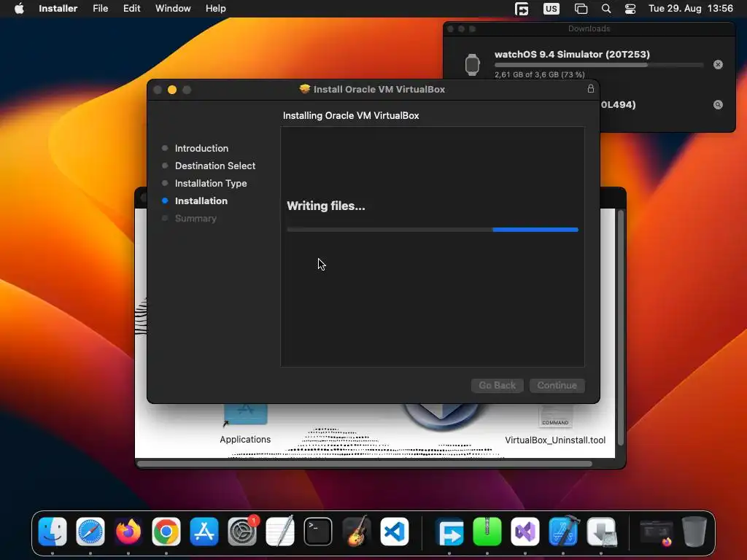Click the date and time in menu bar
747x560 pixels.
[x=691, y=9]
